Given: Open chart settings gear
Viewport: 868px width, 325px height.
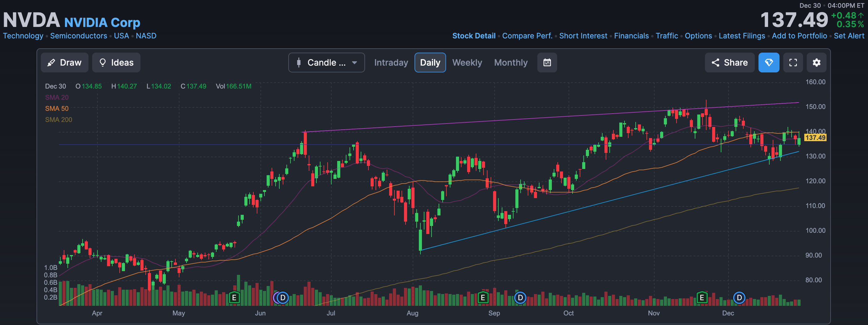Looking at the screenshot, I should (x=816, y=63).
